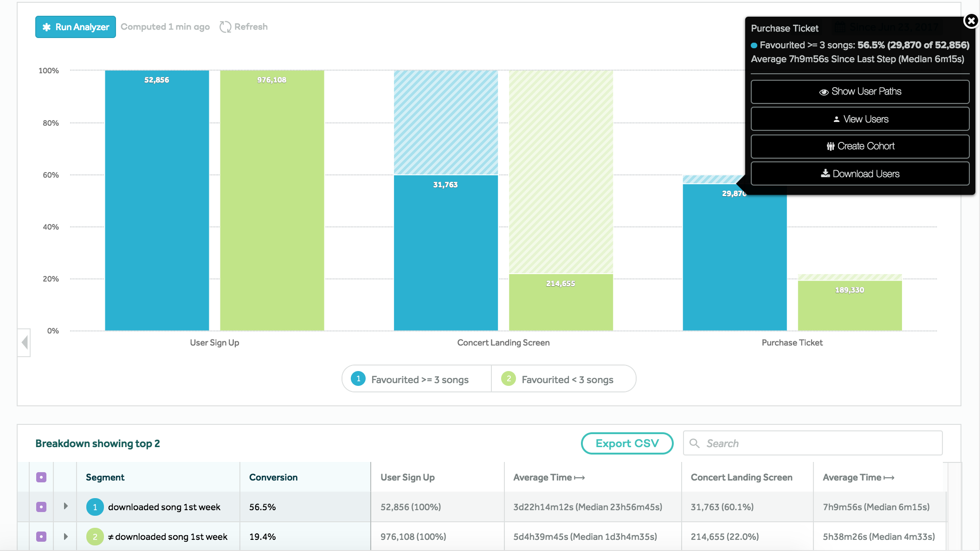This screenshot has height=551, width=980.
Task: Click the group icon on Create Cohort
Action: click(x=830, y=147)
